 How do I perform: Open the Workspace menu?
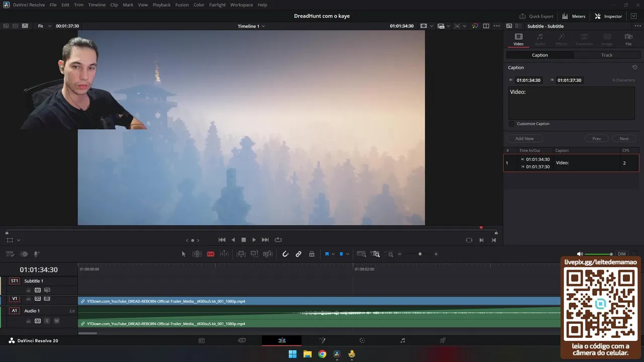tap(242, 5)
